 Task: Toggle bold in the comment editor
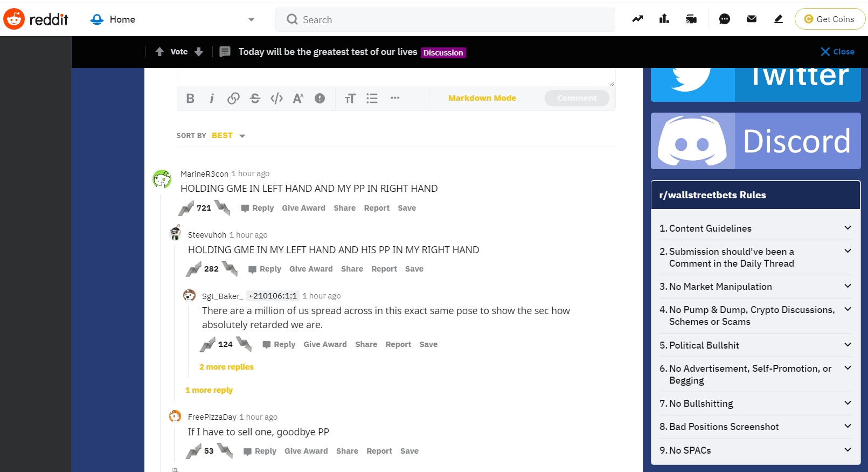tap(190, 98)
